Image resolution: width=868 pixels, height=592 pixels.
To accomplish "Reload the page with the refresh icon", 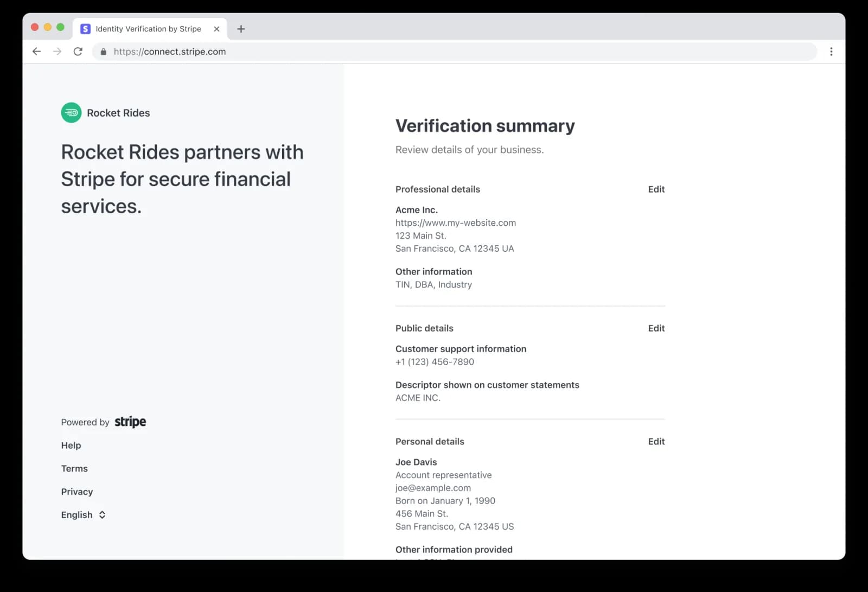I will 78,52.
